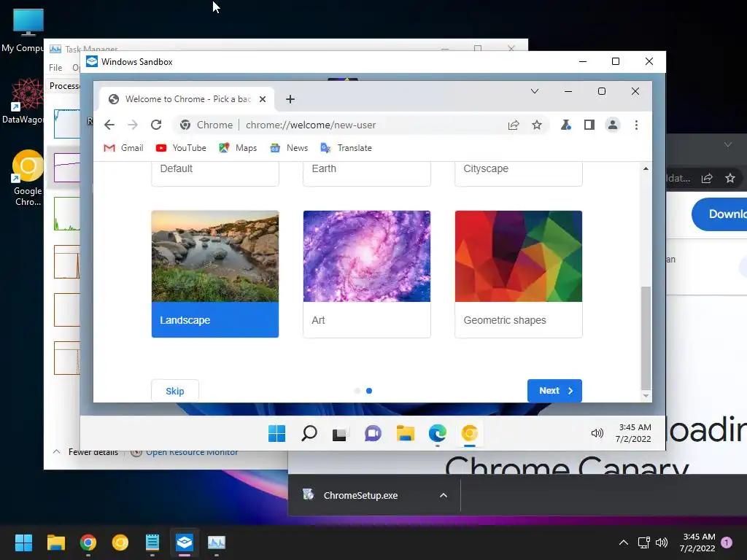This screenshot has width=747, height=560.
Task: Select the Earth background card
Action: point(367,174)
